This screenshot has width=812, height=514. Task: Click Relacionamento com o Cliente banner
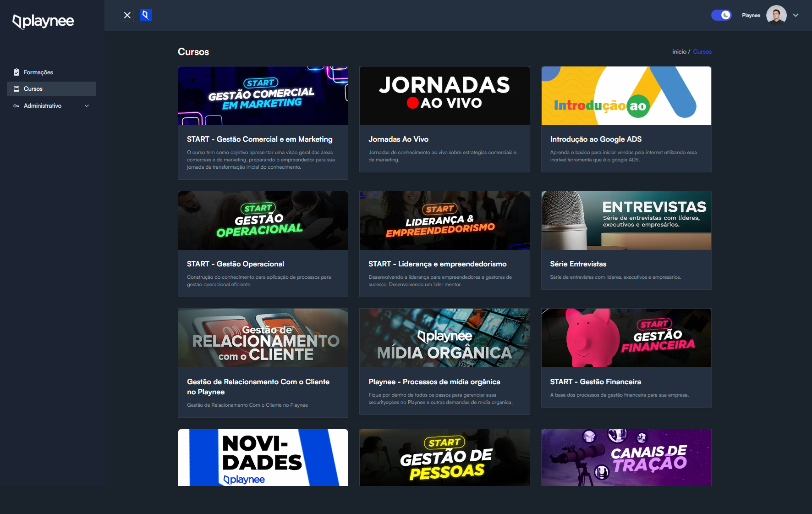pos(263,338)
